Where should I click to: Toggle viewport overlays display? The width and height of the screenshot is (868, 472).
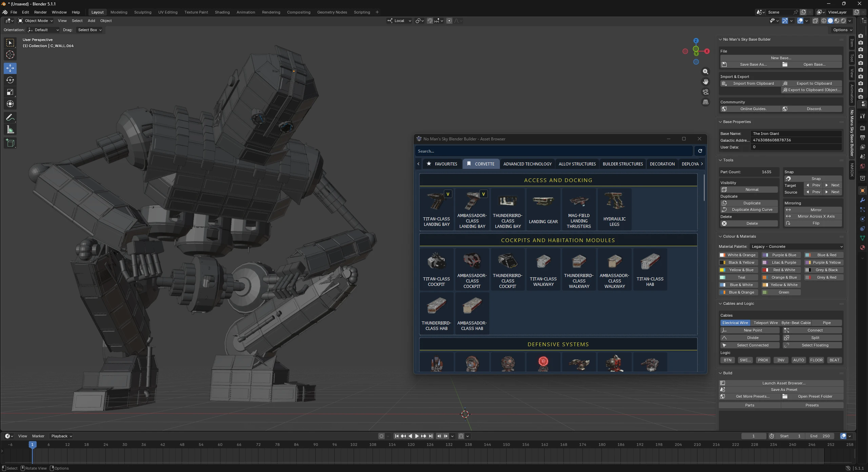tap(800, 21)
